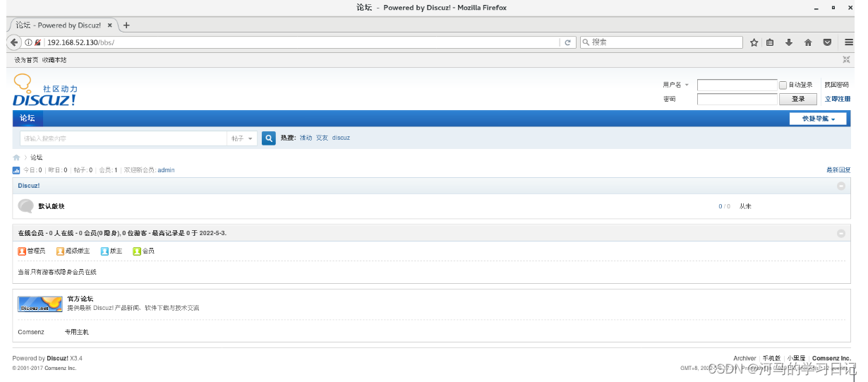Open the 帖子 search type dropdown
This screenshot has width=868, height=382.
pyautogui.click(x=242, y=138)
